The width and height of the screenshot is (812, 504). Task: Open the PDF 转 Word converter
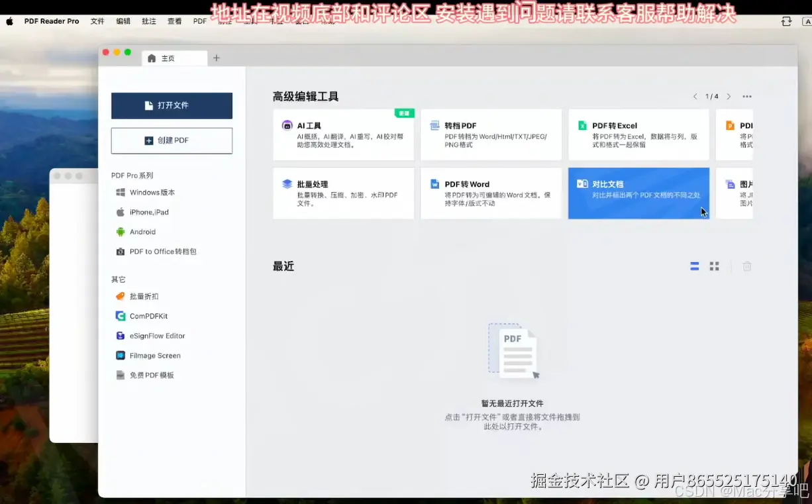(x=491, y=193)
